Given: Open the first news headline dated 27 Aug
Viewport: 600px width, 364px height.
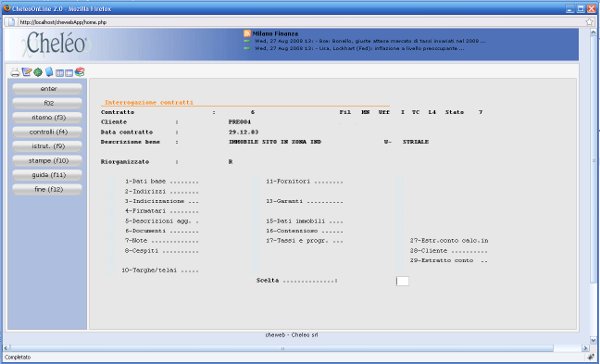Looking at the screenshot, I should tap(370, 41).
